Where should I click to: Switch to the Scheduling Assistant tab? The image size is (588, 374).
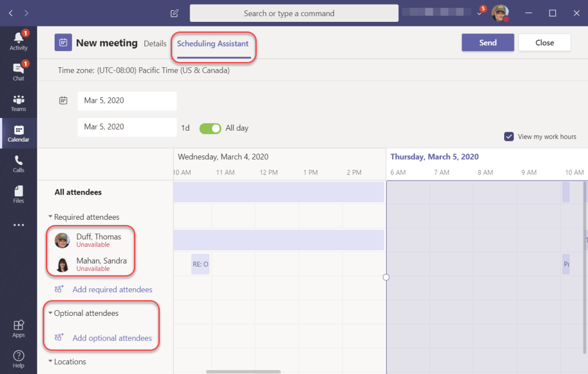(213, 43)
